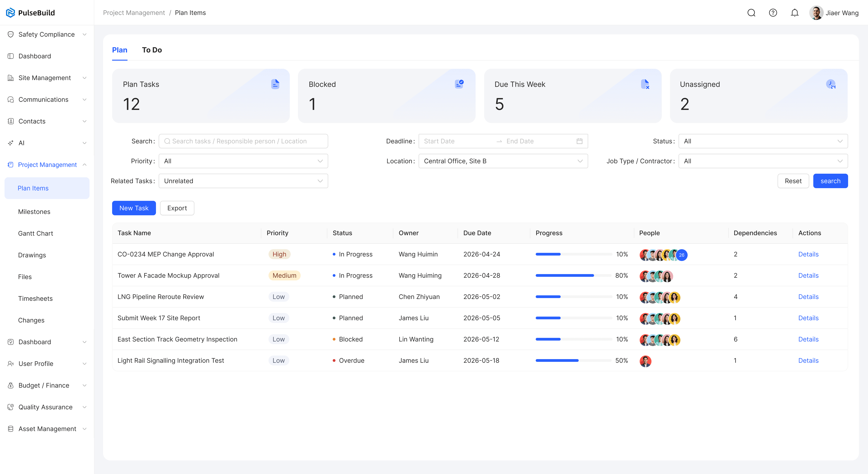868x474 pixels.
Task: Click the New Task button
Action: pos(134,208)
